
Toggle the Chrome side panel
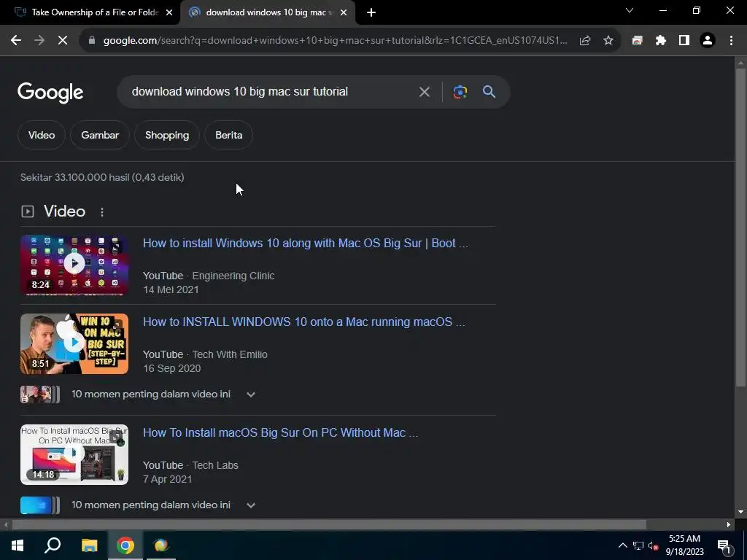[x=684, y=41]
